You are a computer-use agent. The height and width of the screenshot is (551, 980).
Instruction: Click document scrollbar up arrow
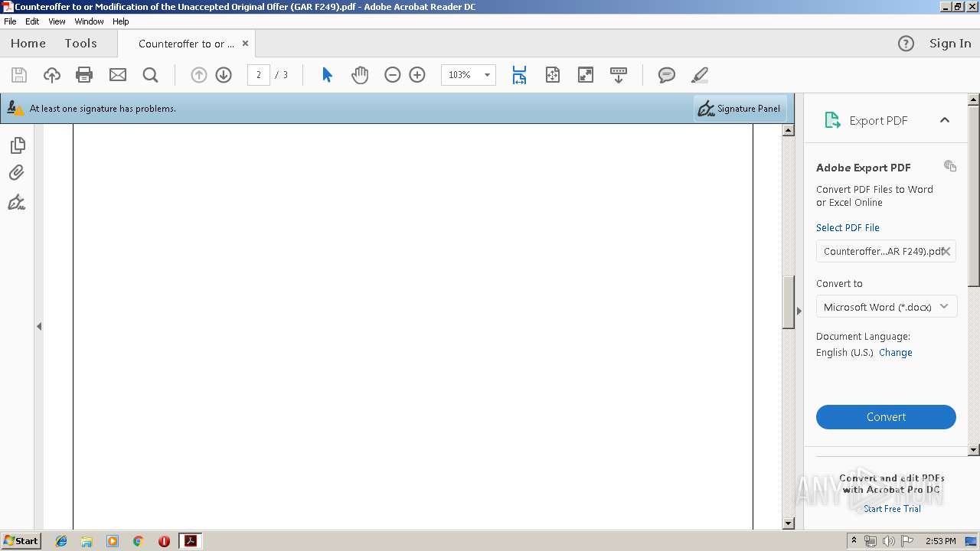click(789, 130)
